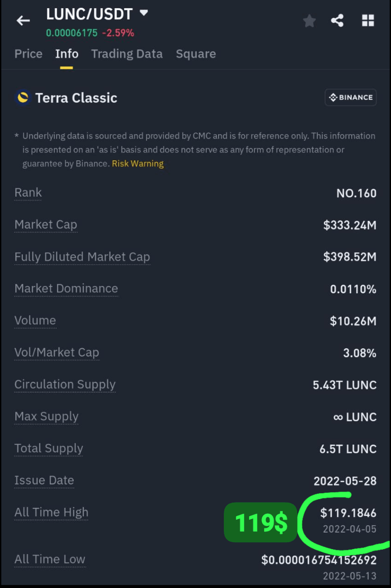Screen dimensions: 391x588
Task: Tap the Market Dominance label
Action: pyautogui.click(x=66, y=289)
